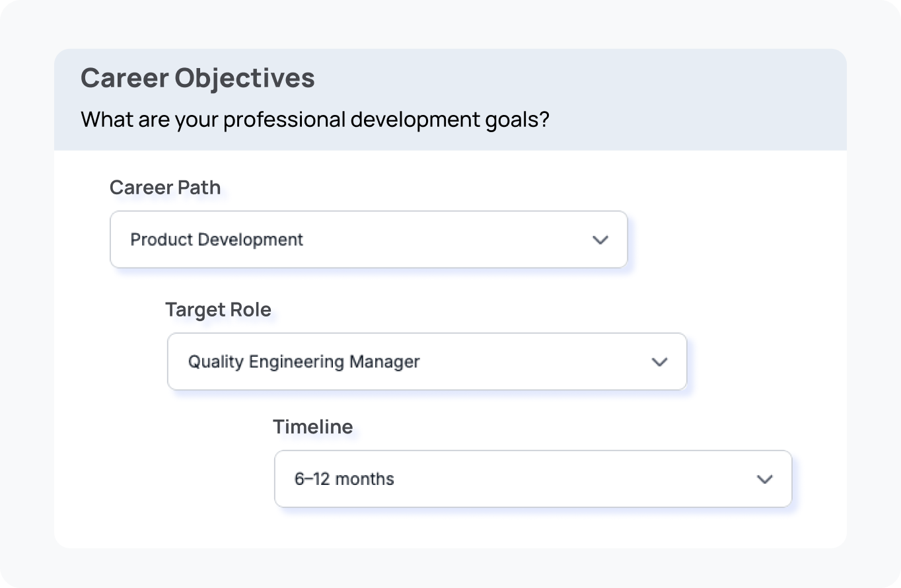This screenshot has height=588, width=901.
Task: Click the chevron arrow in Timeline field
Action: (x=764, y=480)
